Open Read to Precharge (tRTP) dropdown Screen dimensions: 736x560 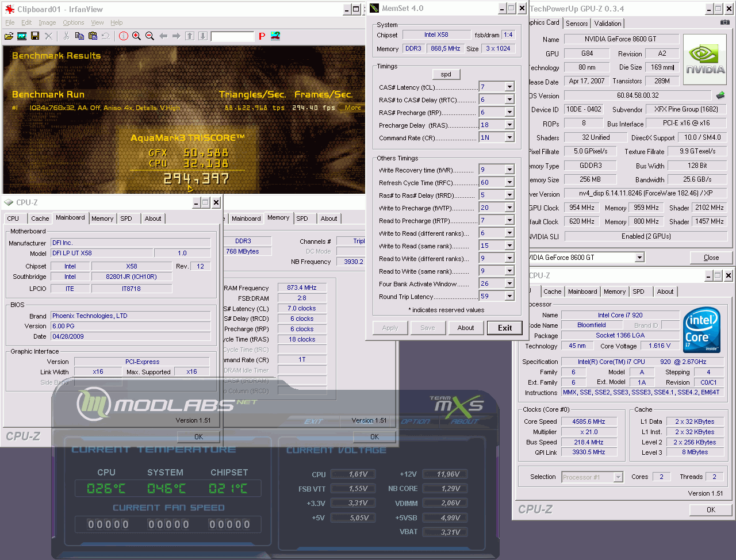tap(509, 220)
